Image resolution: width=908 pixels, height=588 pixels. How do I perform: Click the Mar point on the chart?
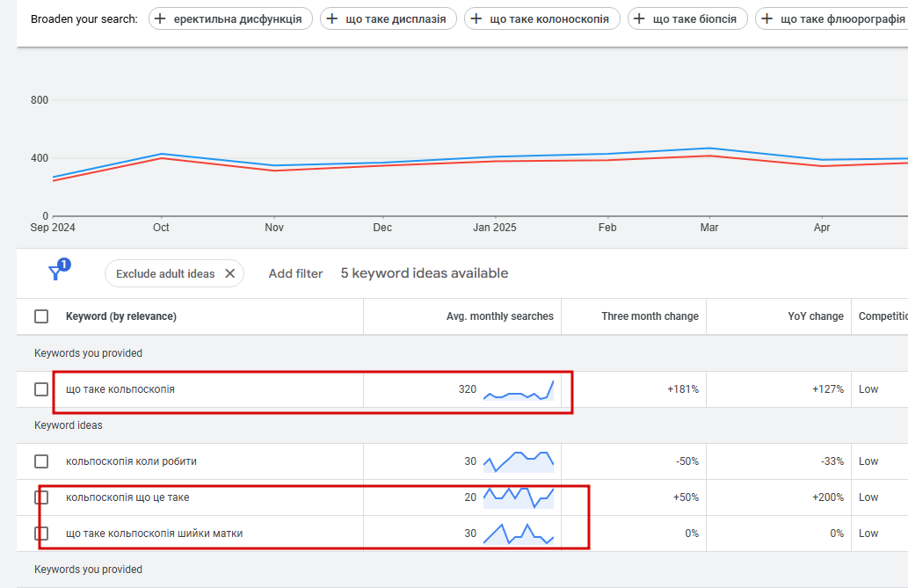[x=709, y=149]
